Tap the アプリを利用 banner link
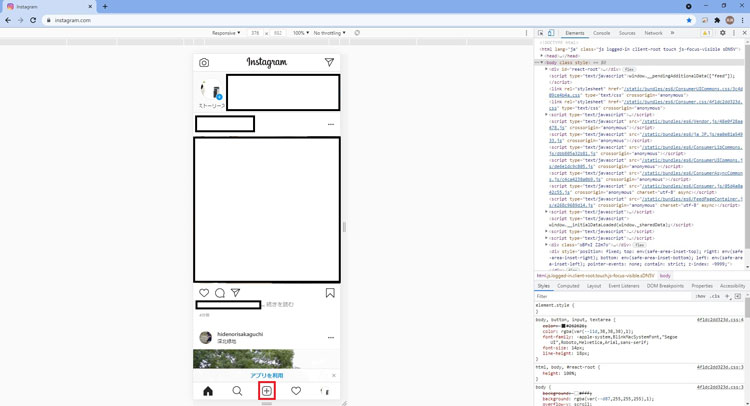 pyautogui.click(x=266, y=375)
